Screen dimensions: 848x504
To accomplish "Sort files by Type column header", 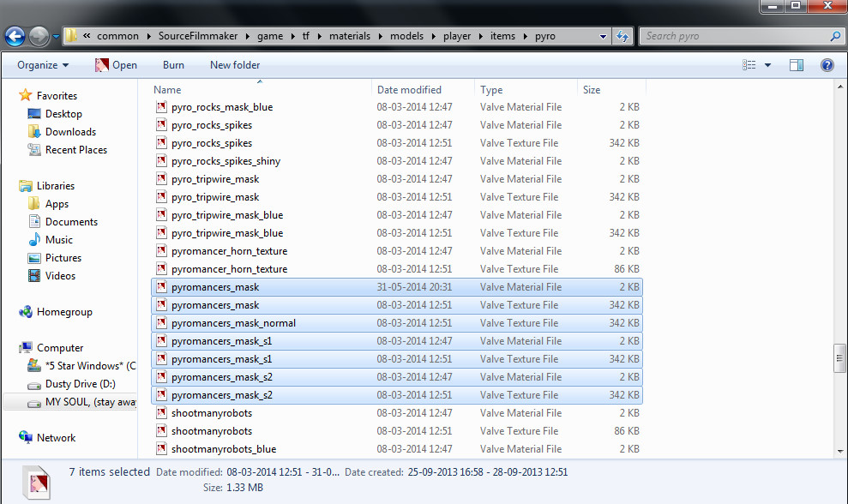I will coord(491,90).
